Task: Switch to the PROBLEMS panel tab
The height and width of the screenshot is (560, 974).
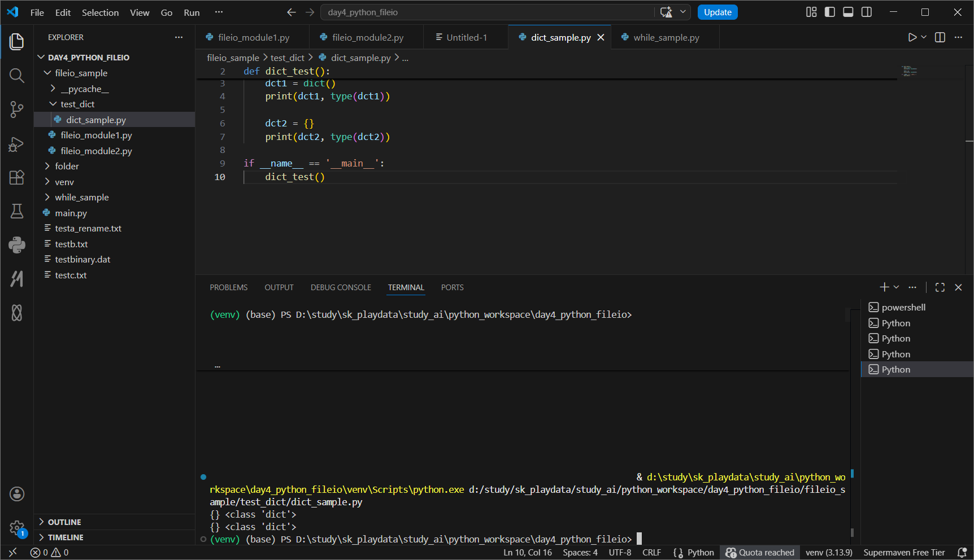Action: 229,287
